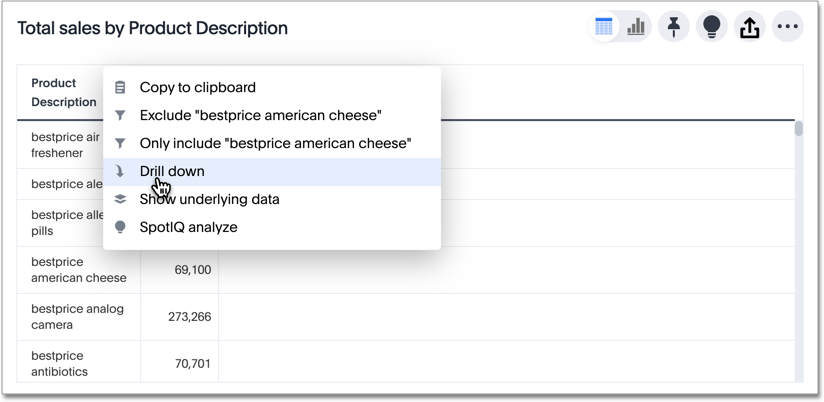Choose Copy to clipboard menu entry
The height and width of the screenshot is (402, 824).
(x=198, y=88)
